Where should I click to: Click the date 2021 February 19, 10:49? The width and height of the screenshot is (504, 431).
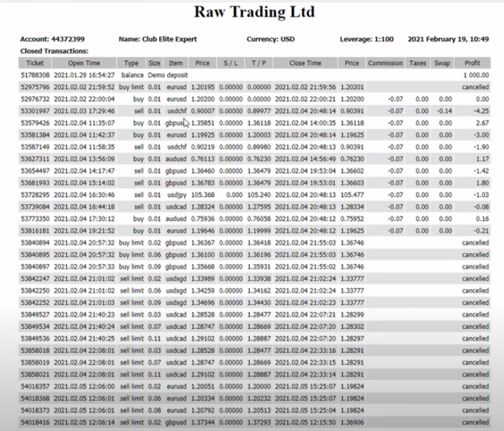[x=448, y=39]
